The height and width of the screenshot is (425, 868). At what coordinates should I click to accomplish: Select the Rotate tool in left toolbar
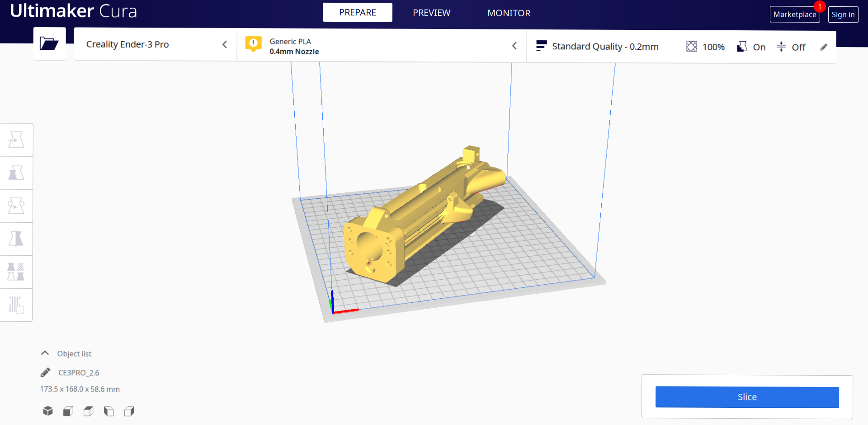point(16,206)
